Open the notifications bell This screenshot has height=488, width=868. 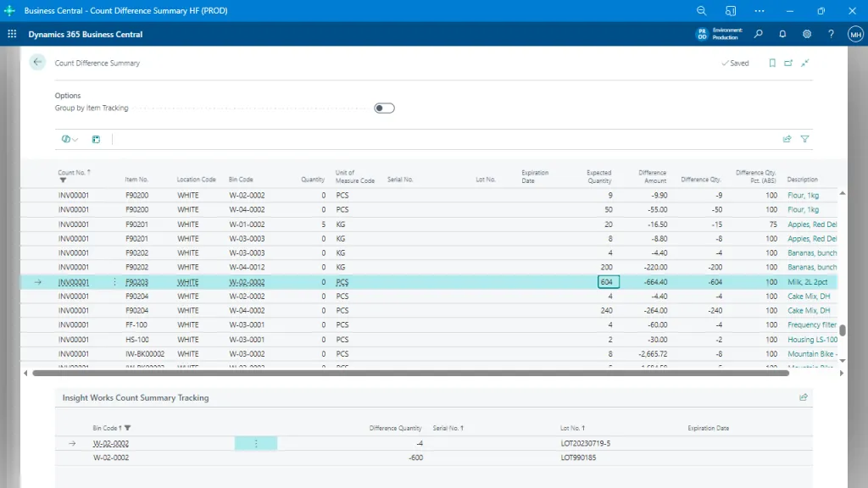782,34
